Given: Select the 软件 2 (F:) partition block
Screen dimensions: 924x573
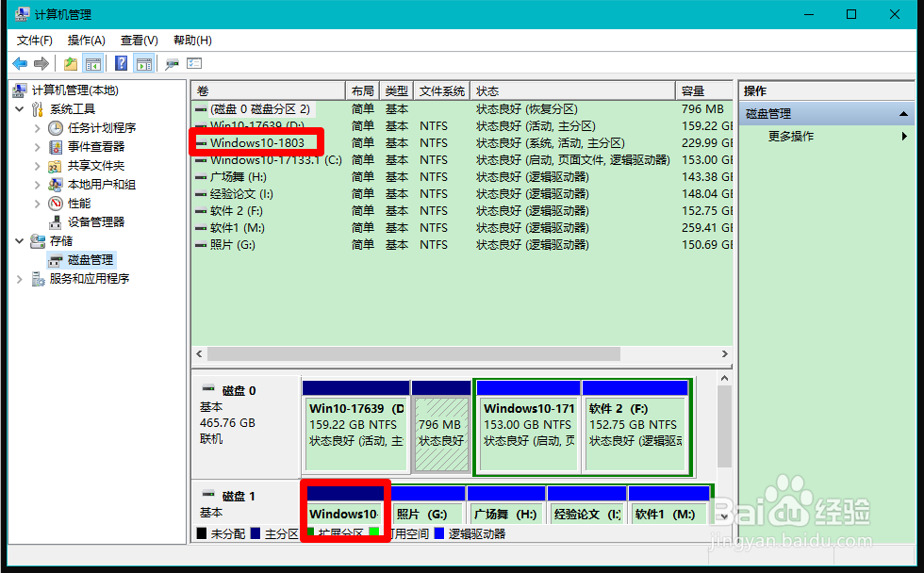Looking at the screenshot, I should point(635,427).
